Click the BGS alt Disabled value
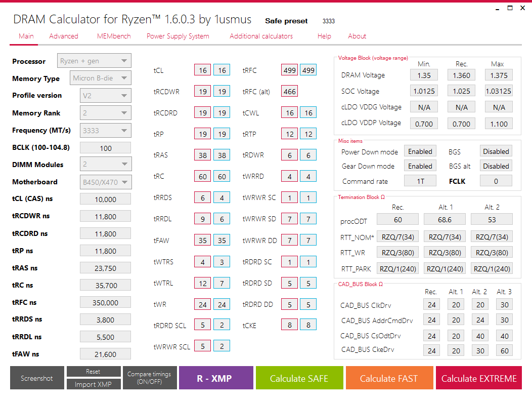The height and width of the screenshot is (400, 532). click(496, 166)
